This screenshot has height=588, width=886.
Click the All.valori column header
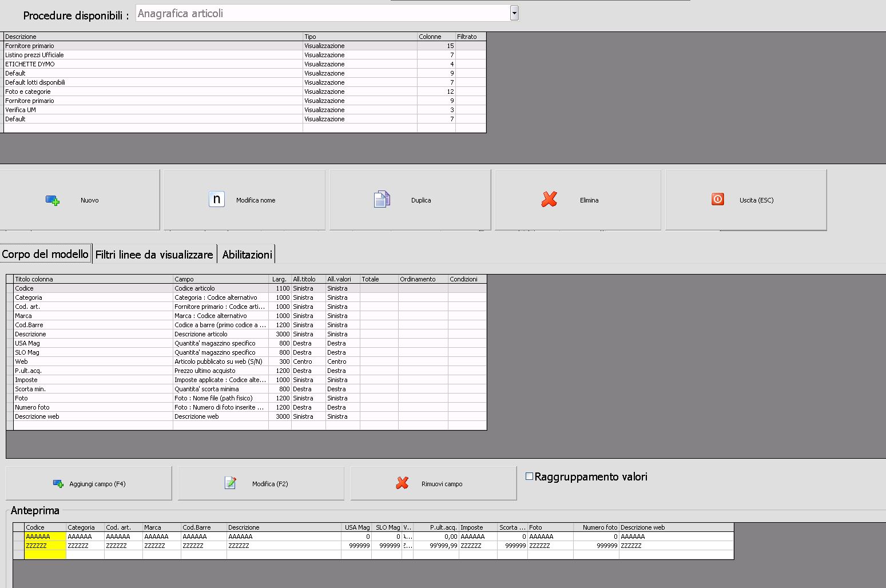(x=343, y=279)
